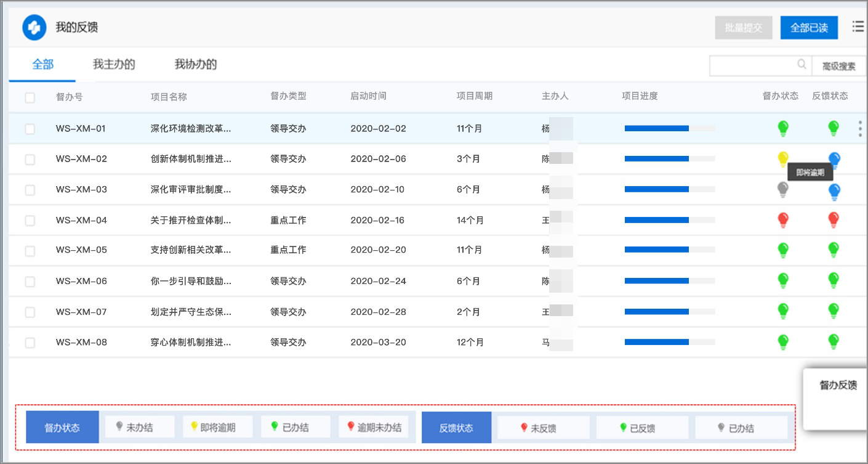Click project name 划定并严守生态保…

[x=191, y=312]
